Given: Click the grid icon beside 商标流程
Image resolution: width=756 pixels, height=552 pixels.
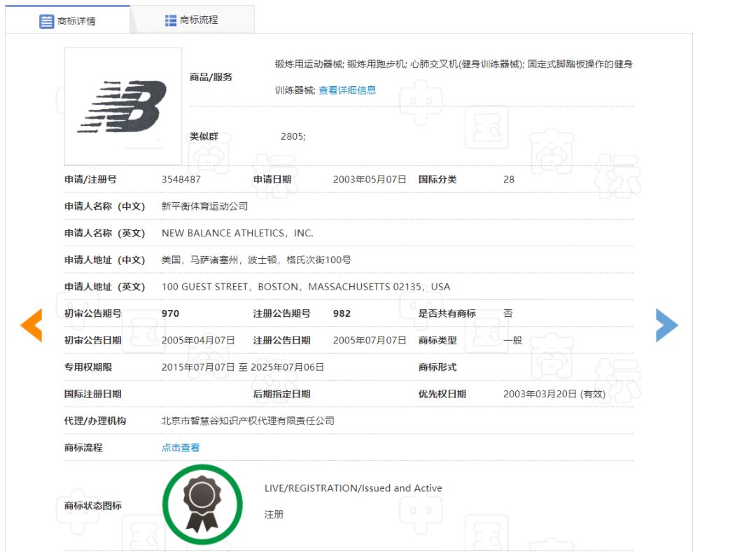Looking at the screenshot, I should 171,20.
